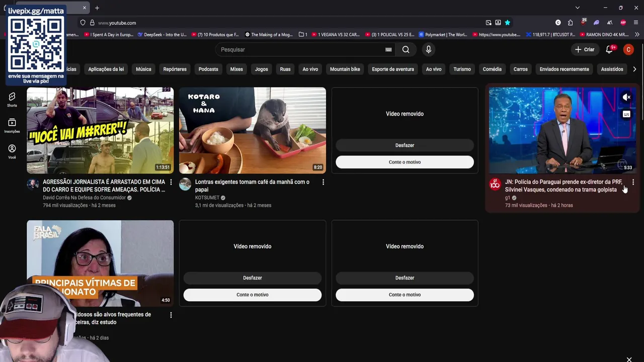
Task: Open Lontras exigentes tomam café video title
Action: coord(253,186)
